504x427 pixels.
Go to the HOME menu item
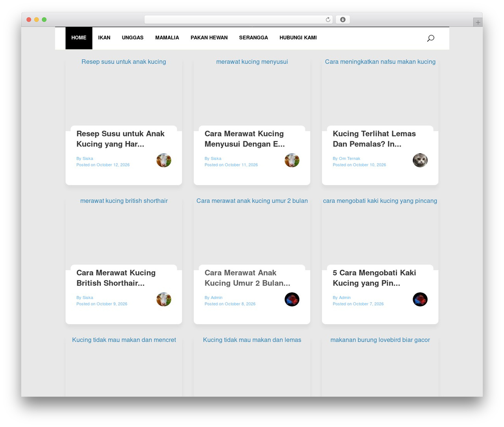pyautogui.click(x=79, y=38)
